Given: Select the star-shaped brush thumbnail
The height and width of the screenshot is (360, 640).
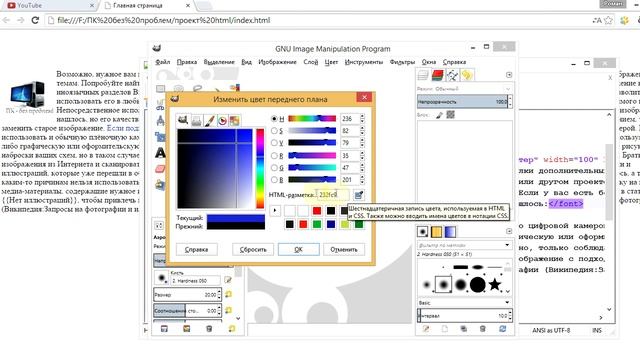Looking at the screenshot, I should click(495, 284).
